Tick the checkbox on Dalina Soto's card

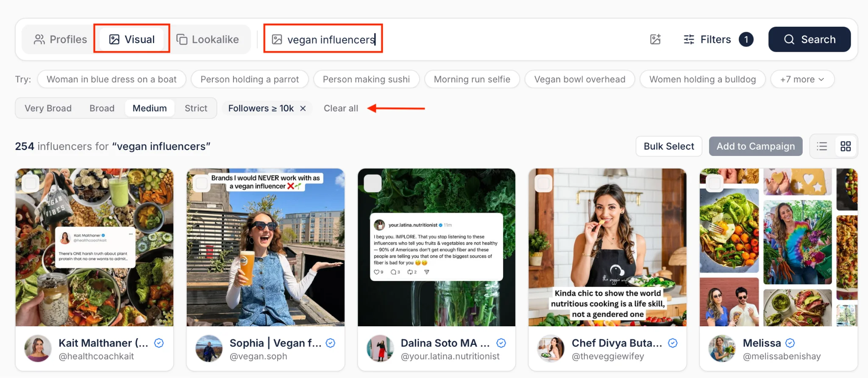point(373,183)
